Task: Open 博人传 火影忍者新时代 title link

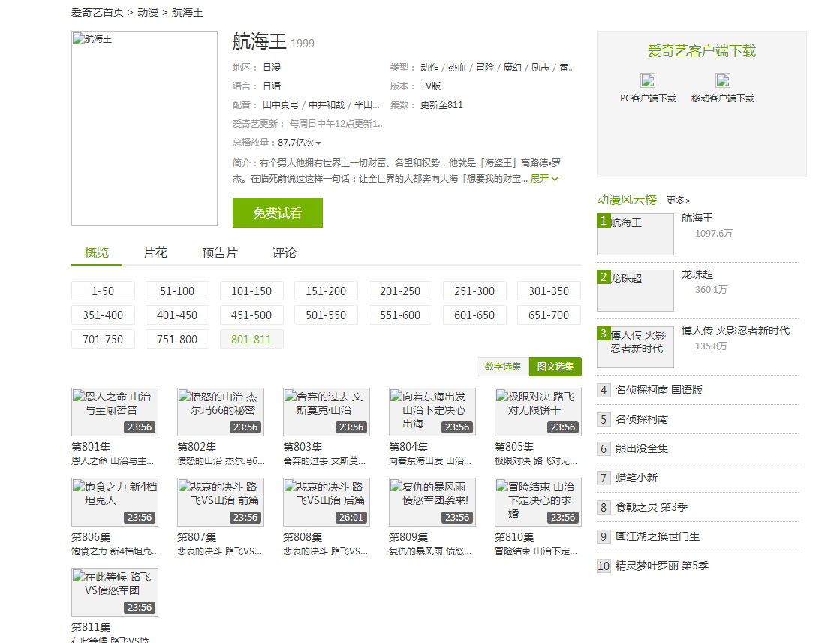Action: pos(736,331)
